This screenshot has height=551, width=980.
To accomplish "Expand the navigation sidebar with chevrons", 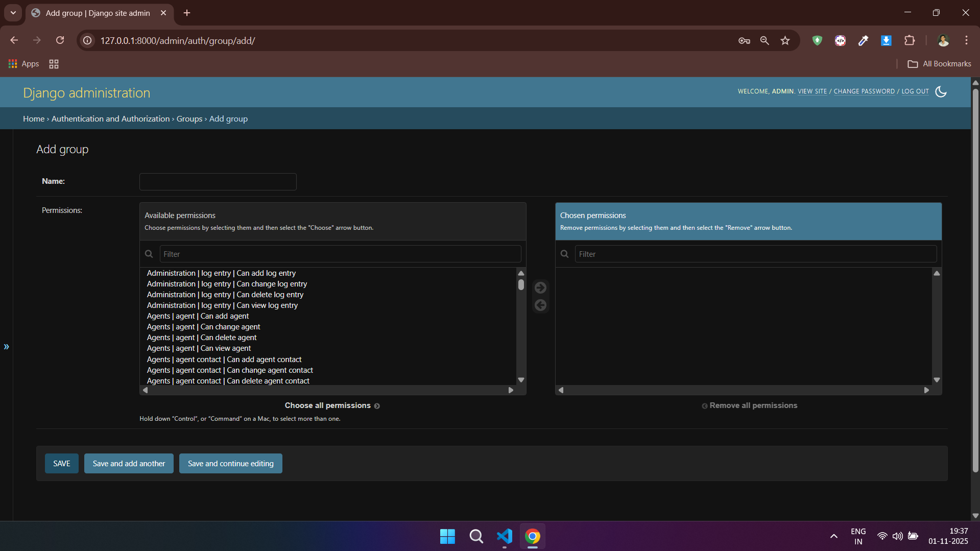I will pos(6,347).
